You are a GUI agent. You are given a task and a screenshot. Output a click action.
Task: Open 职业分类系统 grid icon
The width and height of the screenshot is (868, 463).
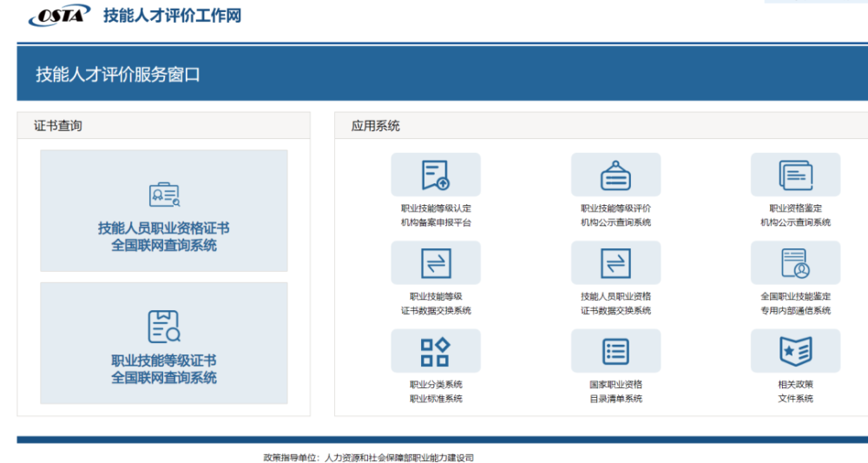[x=436, y=351]
